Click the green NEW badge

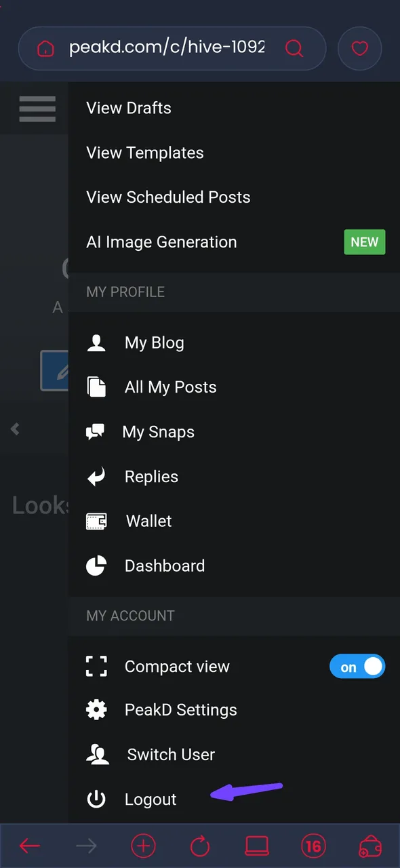[x=364, y=242]
